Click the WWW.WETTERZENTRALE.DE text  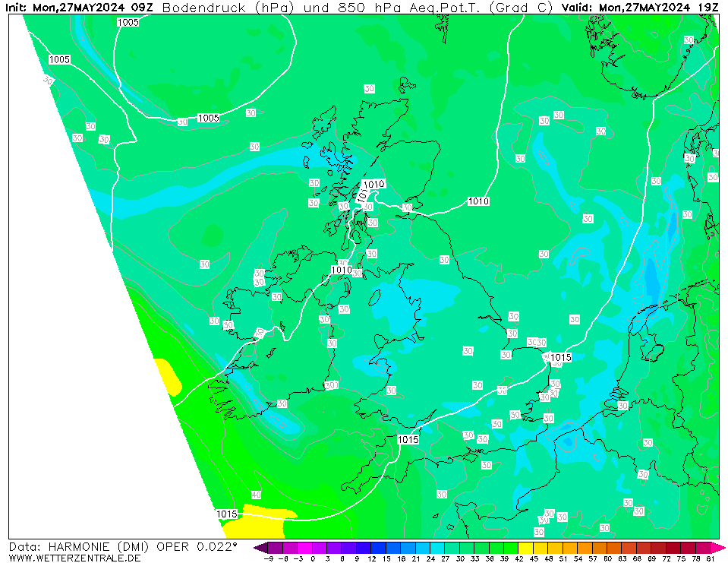(74, 558)
